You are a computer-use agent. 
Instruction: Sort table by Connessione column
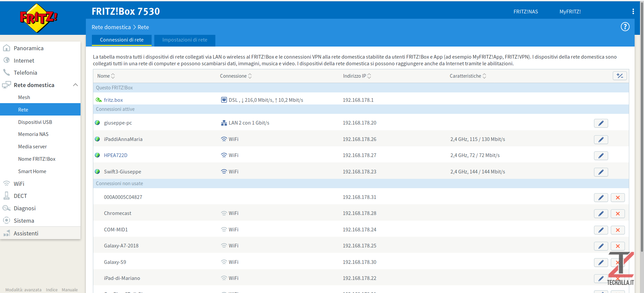236,76
